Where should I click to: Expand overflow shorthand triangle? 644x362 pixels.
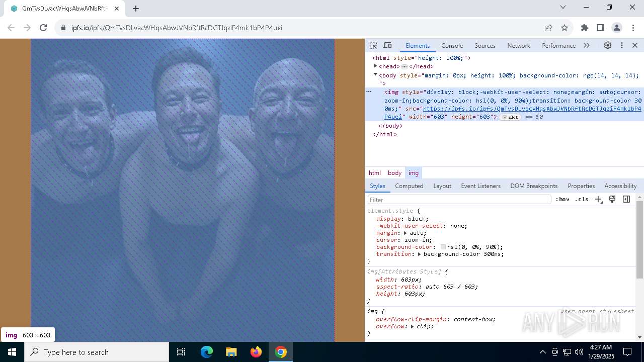click(412, 326)
